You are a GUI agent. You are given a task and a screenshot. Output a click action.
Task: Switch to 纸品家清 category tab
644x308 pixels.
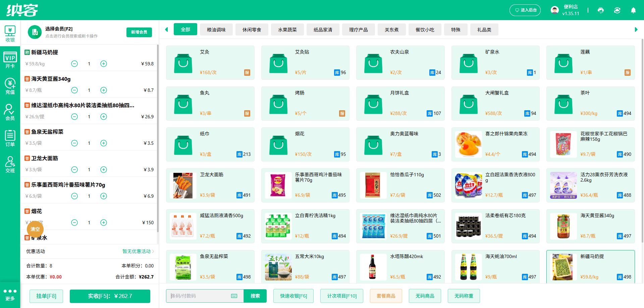tap(323, 29)
